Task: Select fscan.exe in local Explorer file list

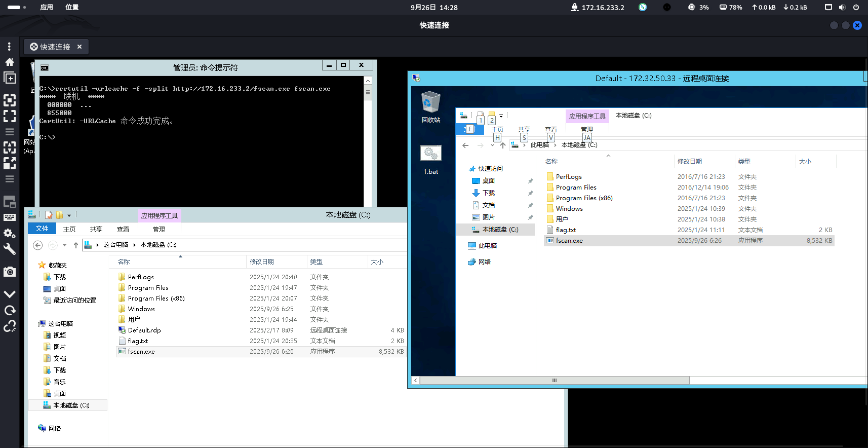Action: [261, 351]
